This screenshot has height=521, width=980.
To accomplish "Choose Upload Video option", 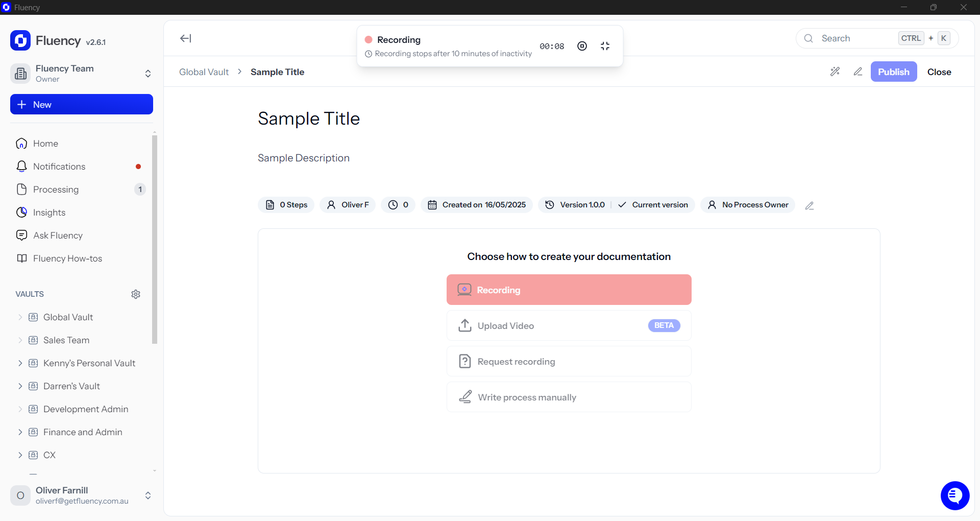I will (569, 325).
